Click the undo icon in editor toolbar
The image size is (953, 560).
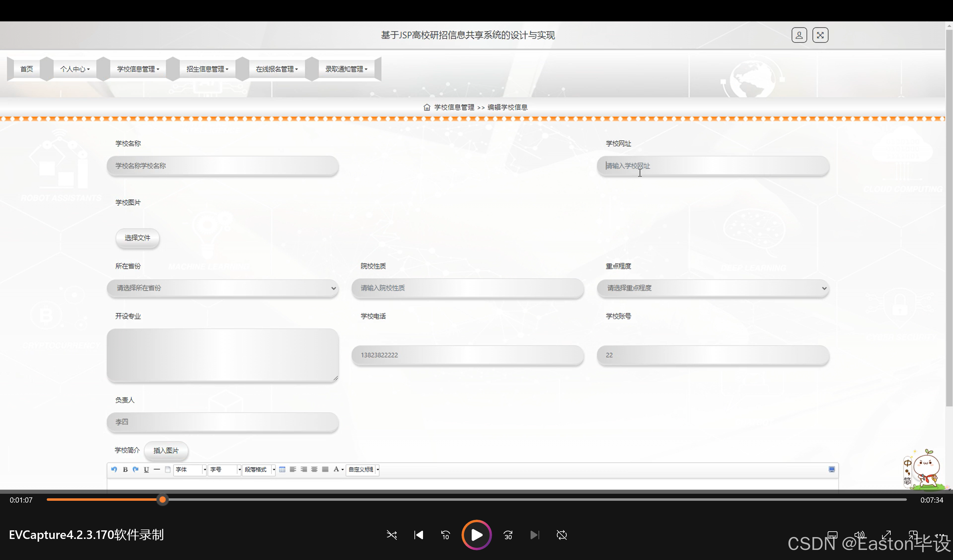pyautogui.click(x=114, y=469)
